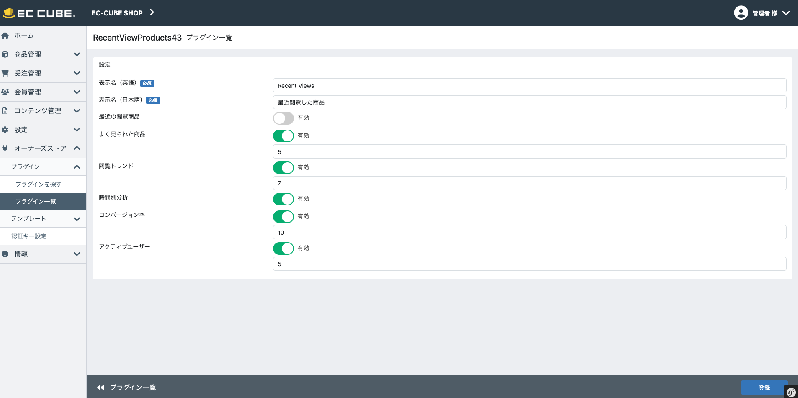Collapse the オーナーズストア menu chevron
The width and height of the screenshot is (798, 398).
pos(77,148)
